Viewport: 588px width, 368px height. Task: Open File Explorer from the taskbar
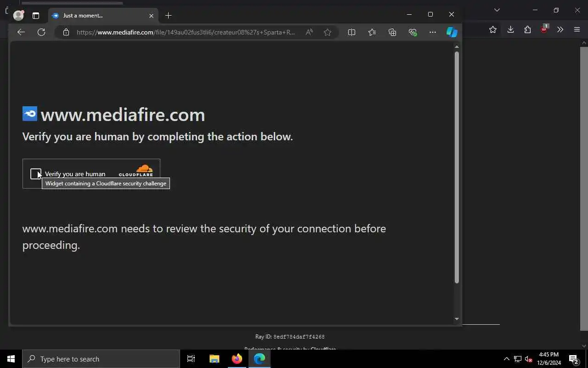[214, 359]
